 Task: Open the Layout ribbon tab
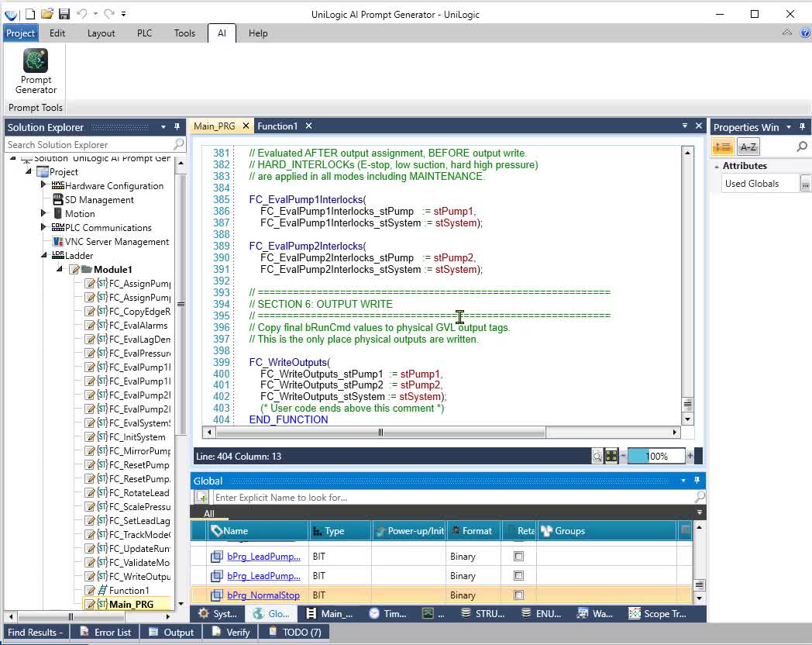pyautogui.click(x=101, y=33)
